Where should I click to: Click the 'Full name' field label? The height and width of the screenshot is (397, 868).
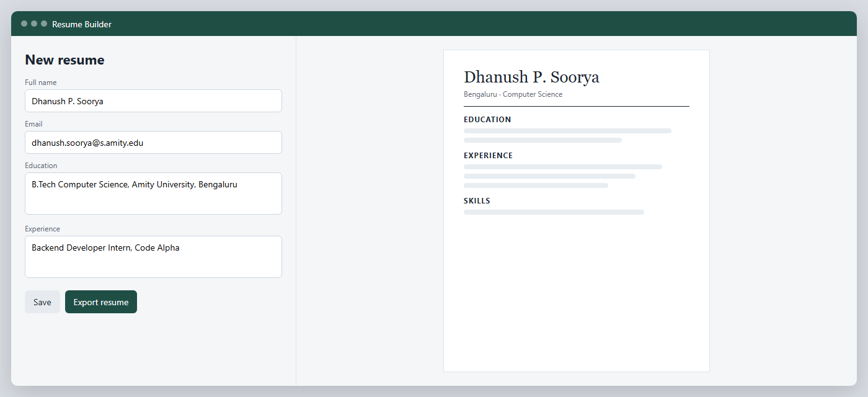pos(41,83)
